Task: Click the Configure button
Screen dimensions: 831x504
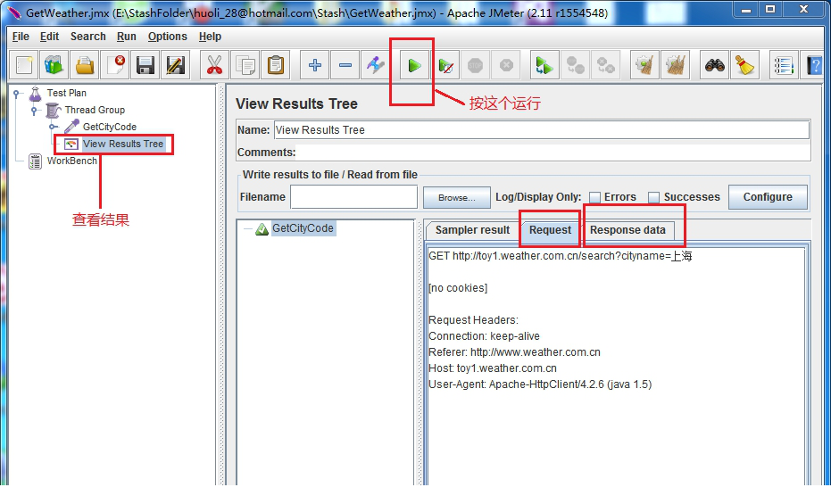Action: (x=768, y=197)
